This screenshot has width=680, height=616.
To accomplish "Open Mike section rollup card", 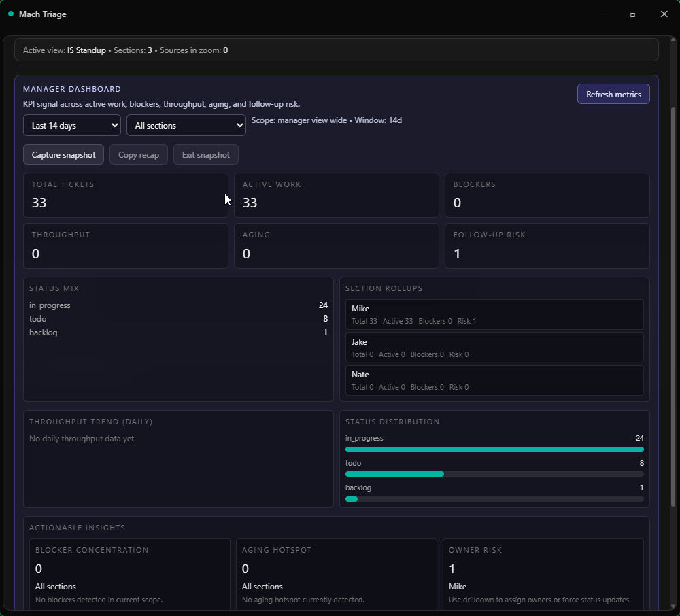I will (494, 314).
